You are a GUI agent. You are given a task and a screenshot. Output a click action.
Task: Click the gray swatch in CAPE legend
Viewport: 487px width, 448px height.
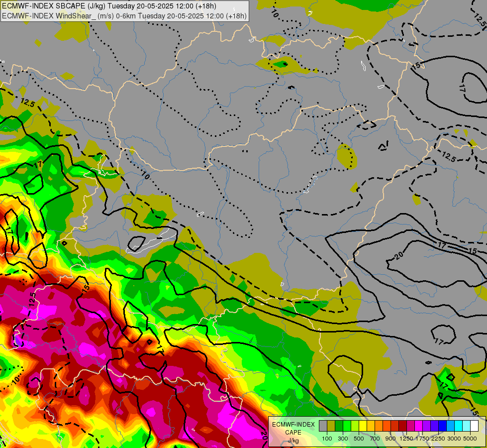pyautogui.click(x=323, y=426)
